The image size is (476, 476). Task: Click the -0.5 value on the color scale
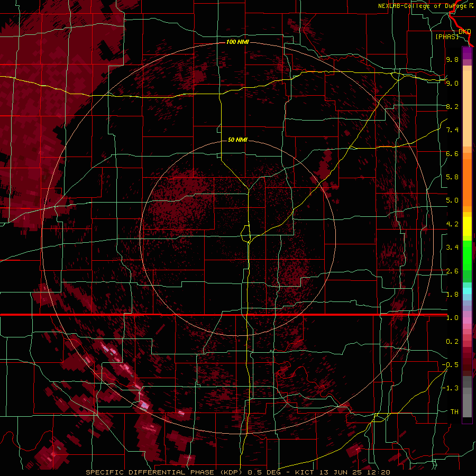pos(450,365)
